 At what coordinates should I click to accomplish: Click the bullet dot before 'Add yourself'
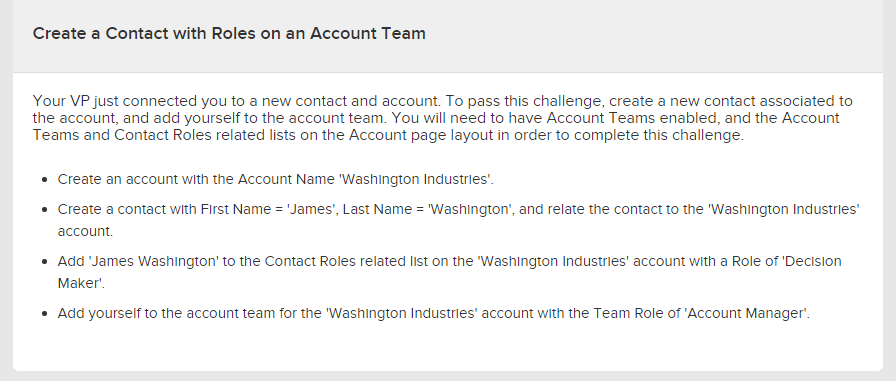(x=46, y=314)
